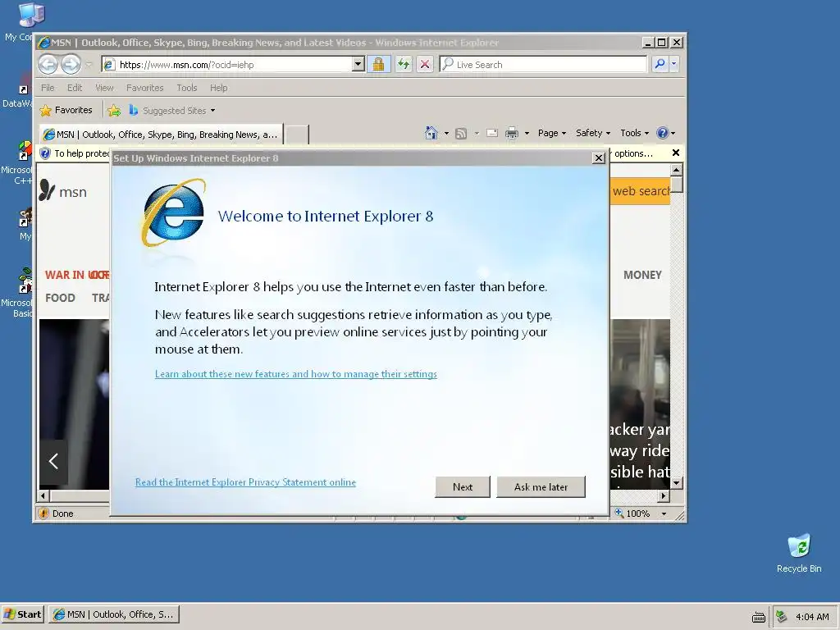This screenshot has width=840, height=630.
Task: Click the New Tab button
Action: 296,135
